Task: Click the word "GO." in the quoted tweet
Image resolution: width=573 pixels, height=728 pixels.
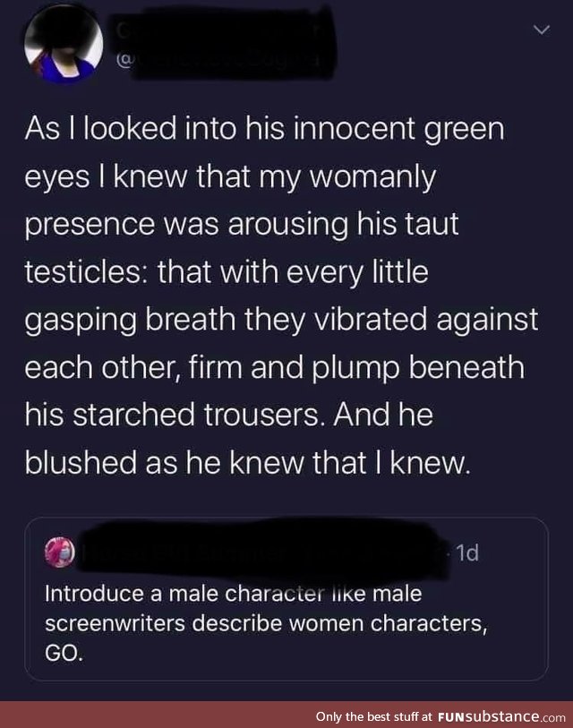Action: [63, 654]
